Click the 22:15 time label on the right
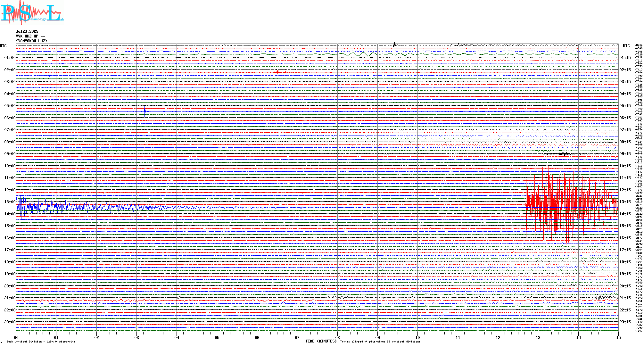Image resolution: width=644 pixels, height=346 pixels. click(x=625, y=310)
